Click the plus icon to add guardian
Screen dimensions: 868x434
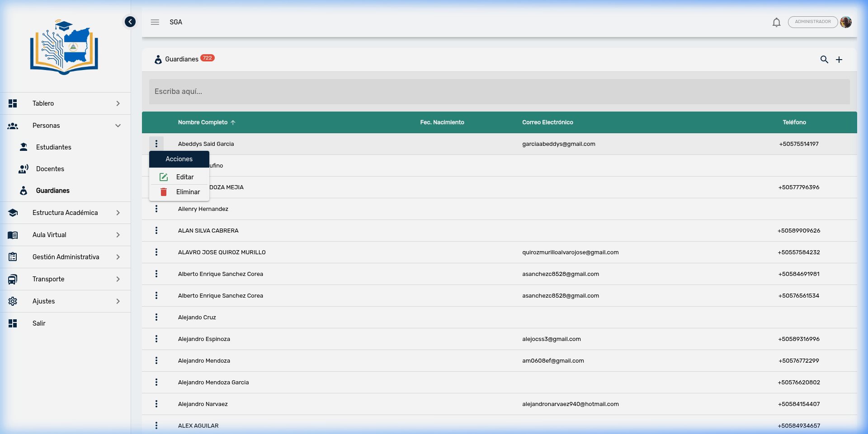(x=839, y=60)
